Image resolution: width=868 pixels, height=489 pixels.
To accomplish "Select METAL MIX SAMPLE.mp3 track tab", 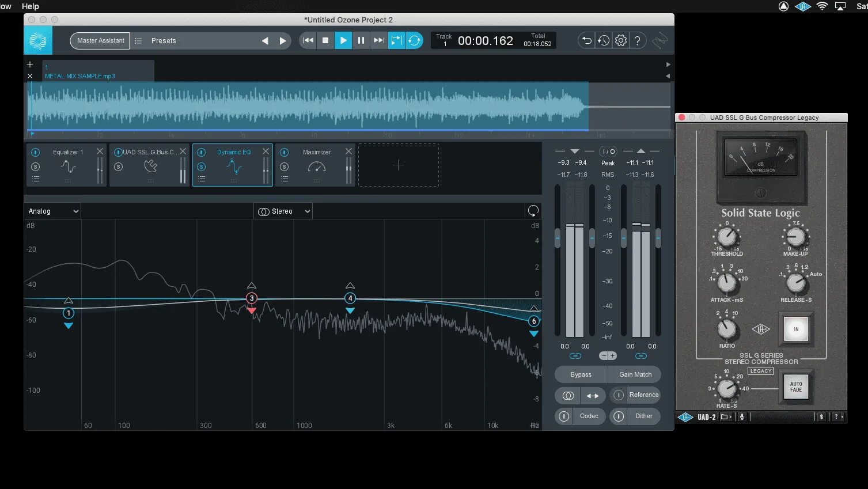I will point(98,71).
